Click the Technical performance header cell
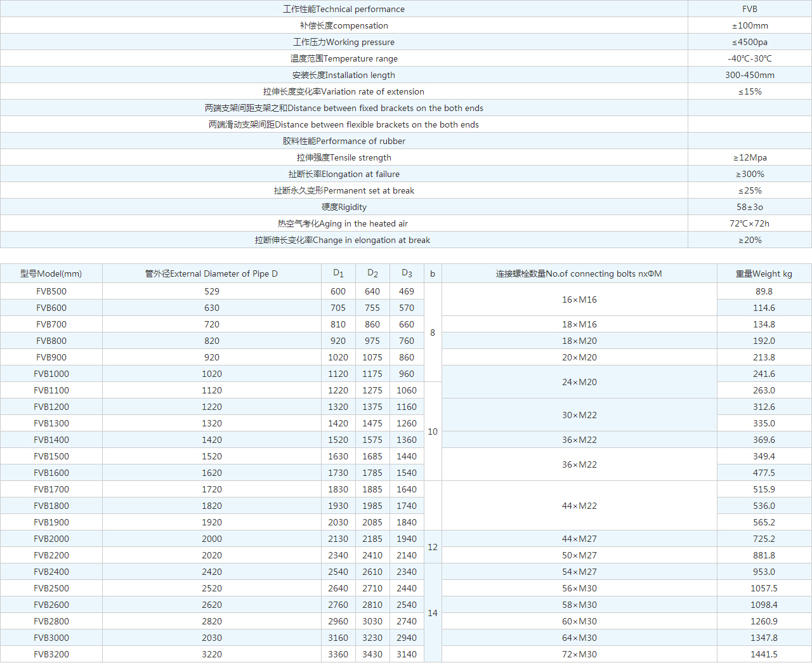The image size is (812, 665). click(343, 9)
